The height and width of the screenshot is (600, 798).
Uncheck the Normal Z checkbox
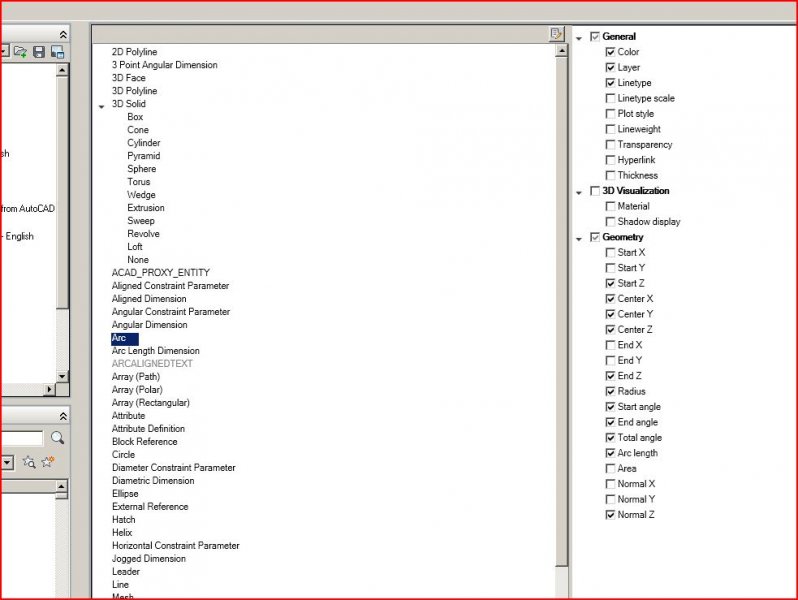610,515
